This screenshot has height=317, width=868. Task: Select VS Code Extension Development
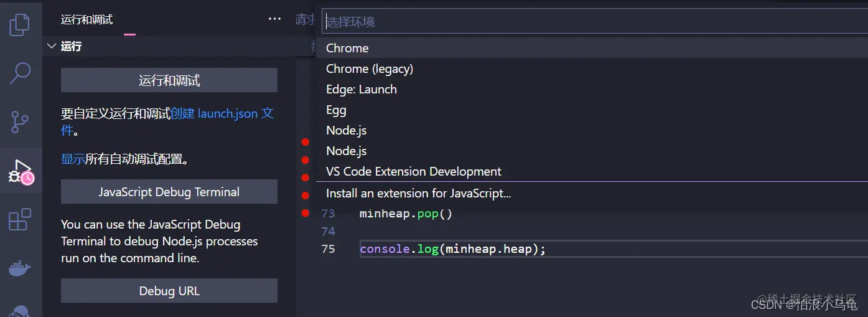click(x=414, y=171)
